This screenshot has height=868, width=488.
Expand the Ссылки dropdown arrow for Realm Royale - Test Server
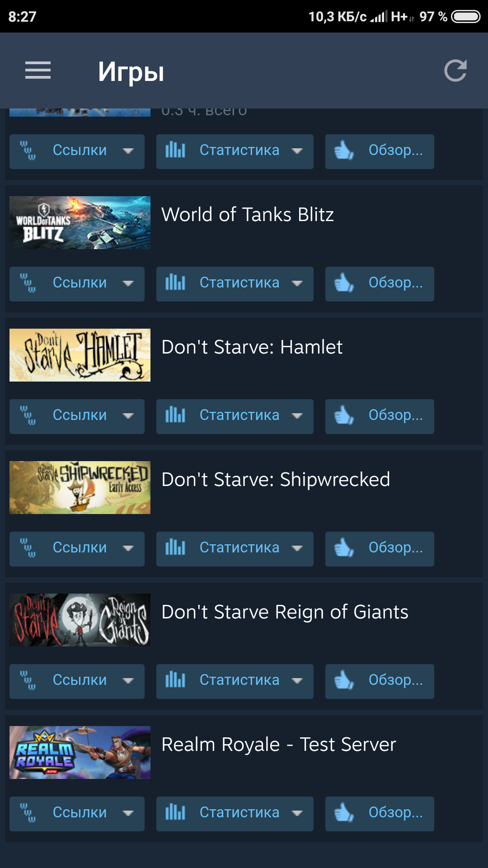(x=128, y=813)
